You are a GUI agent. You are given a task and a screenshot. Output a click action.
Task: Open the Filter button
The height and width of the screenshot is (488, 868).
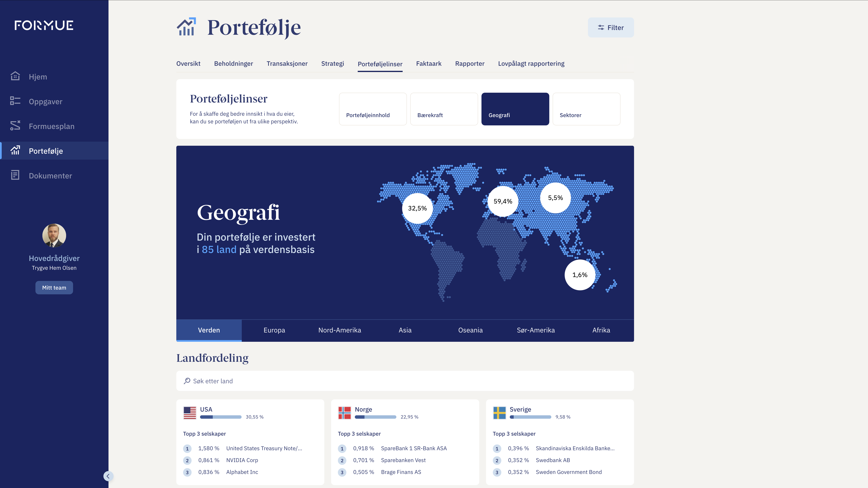click(610, 28)
